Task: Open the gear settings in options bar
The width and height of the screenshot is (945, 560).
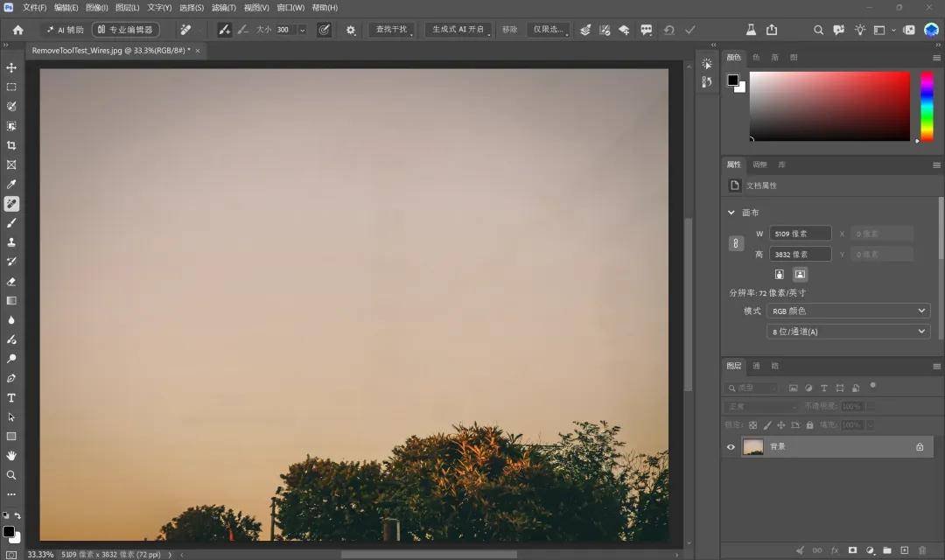Action: coord(351,30)
